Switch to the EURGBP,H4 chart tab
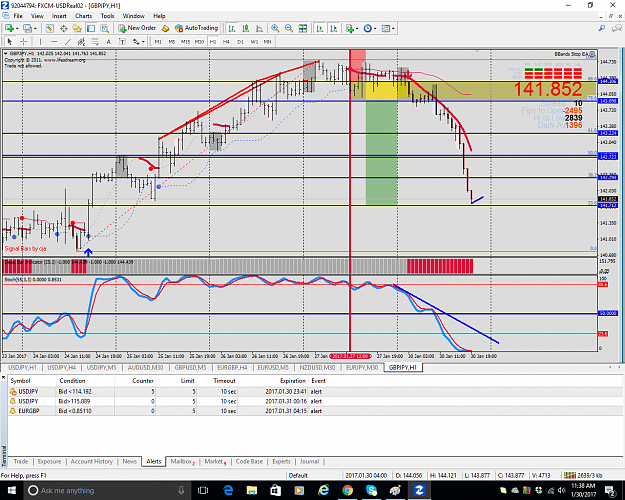Viewport: 625px width, 500px height. pos(232,367)
